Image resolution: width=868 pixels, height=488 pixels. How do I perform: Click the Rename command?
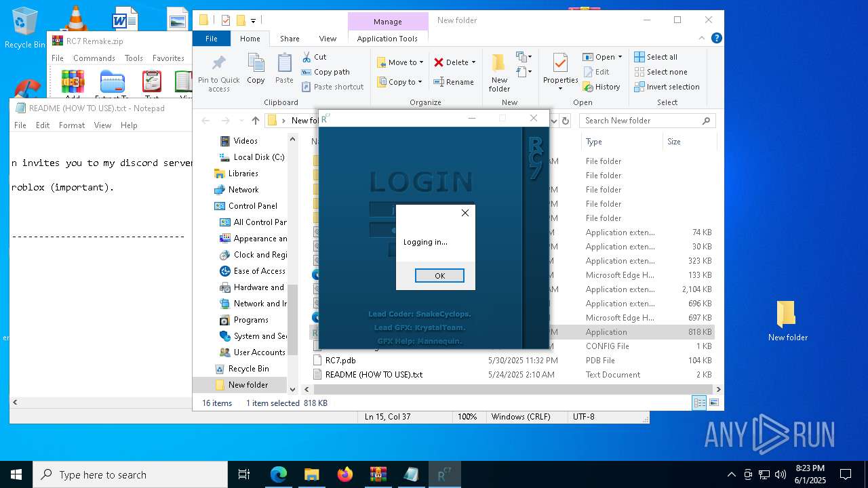pos(454,82)
